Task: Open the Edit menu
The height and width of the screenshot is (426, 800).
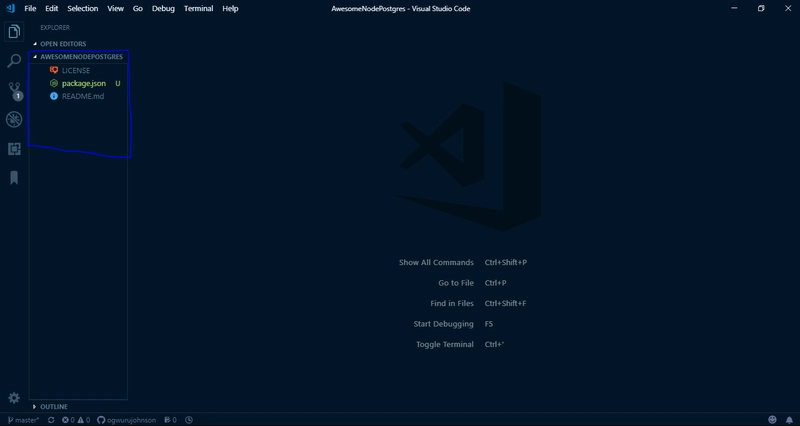Action: coord(52,8)
